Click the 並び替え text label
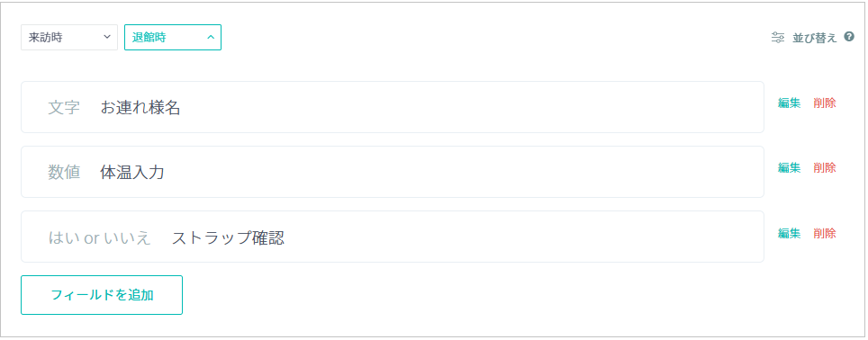This screenshot has height=340, width=868. (814, 38)
